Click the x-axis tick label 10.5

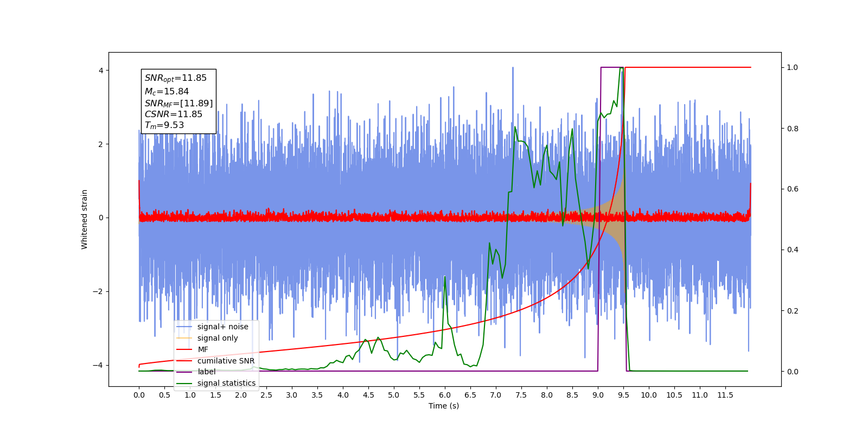click(674, 395)
